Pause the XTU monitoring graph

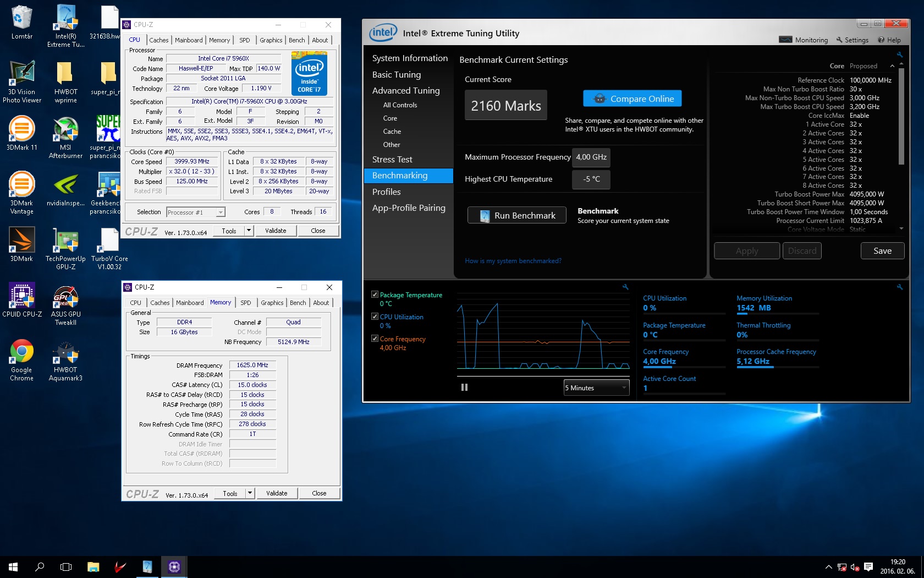464,387
